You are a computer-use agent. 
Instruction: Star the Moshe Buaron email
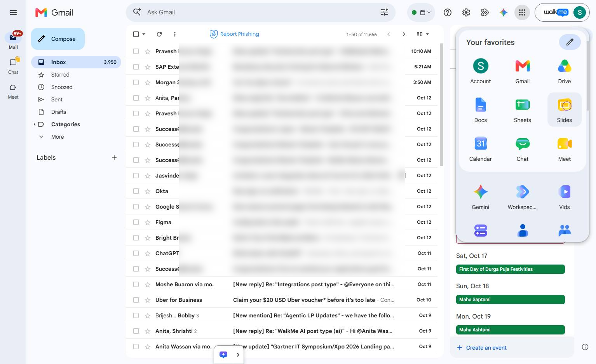[x=147, y=284]
